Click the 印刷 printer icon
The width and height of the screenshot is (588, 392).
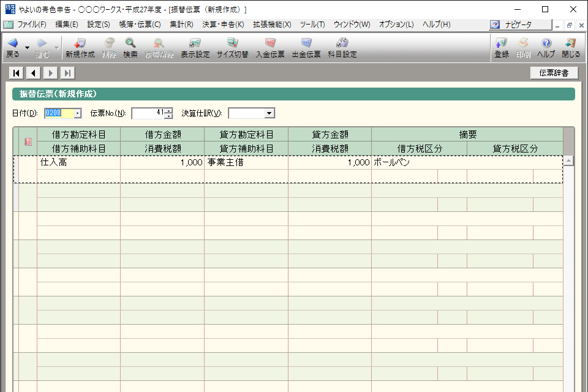523,43
